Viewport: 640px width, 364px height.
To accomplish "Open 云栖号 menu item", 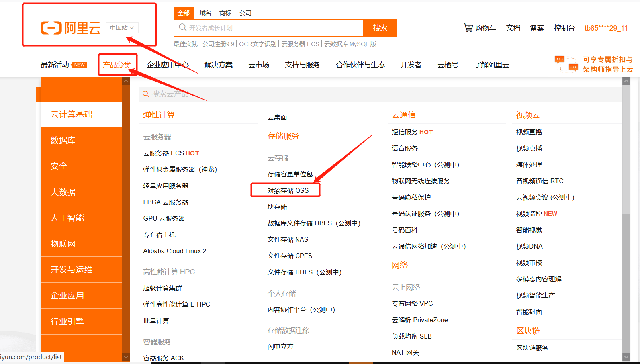I will click(448, 65).
